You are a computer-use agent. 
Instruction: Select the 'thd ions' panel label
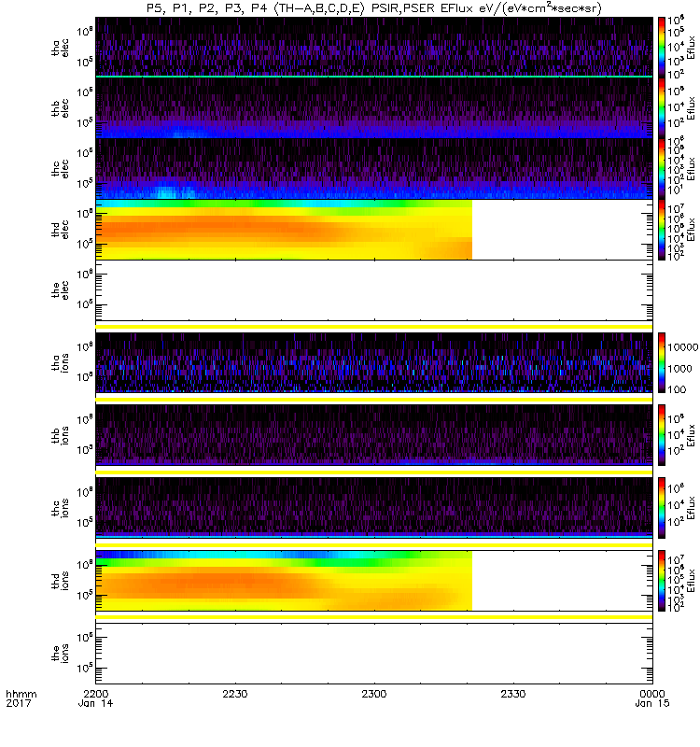click(x=60, y=581)
